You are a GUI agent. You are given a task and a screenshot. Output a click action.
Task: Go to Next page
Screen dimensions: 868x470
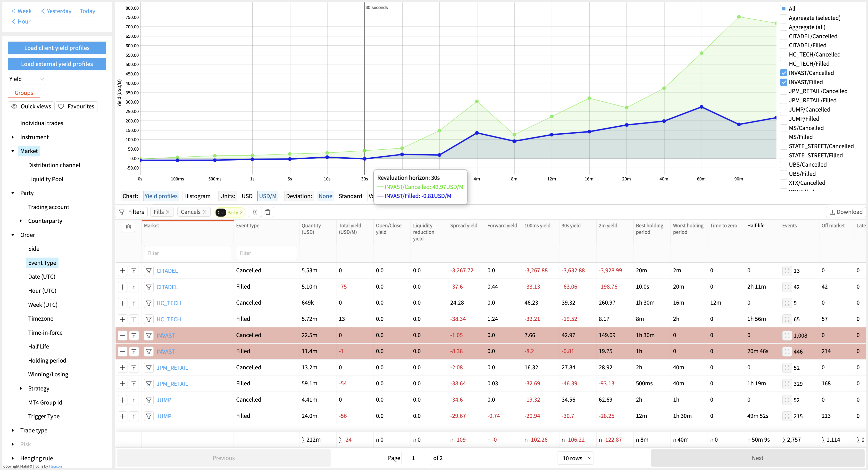pyautogui.click(x=758, y=458)
